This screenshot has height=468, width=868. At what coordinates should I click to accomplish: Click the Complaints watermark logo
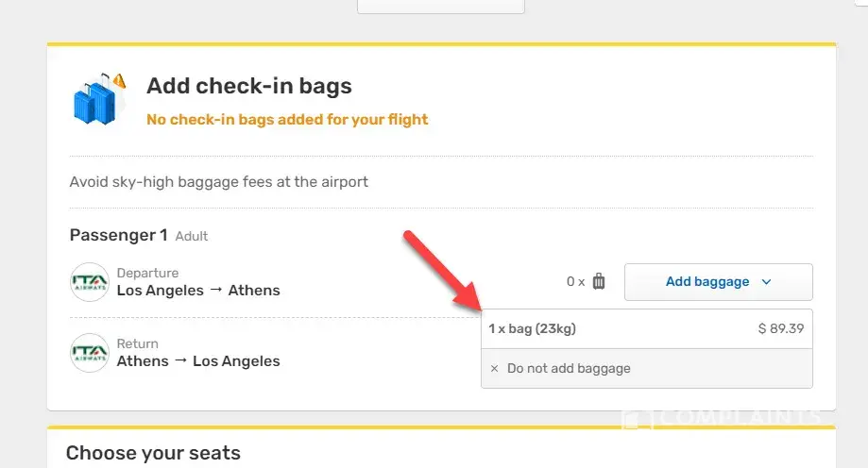click(723, 418)
